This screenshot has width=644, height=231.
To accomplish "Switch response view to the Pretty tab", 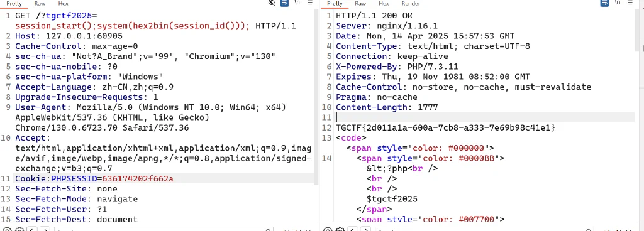I will [x=335, y=3].
